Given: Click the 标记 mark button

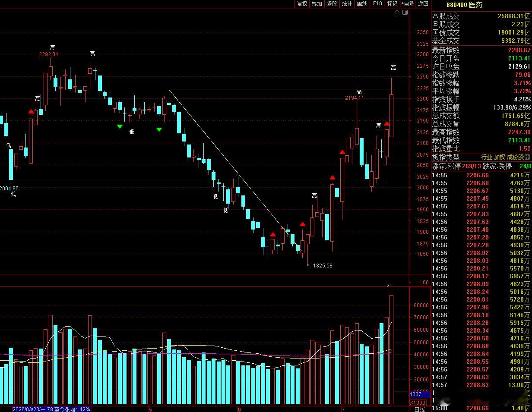Looking at the screenshot, I should [392, 3].
